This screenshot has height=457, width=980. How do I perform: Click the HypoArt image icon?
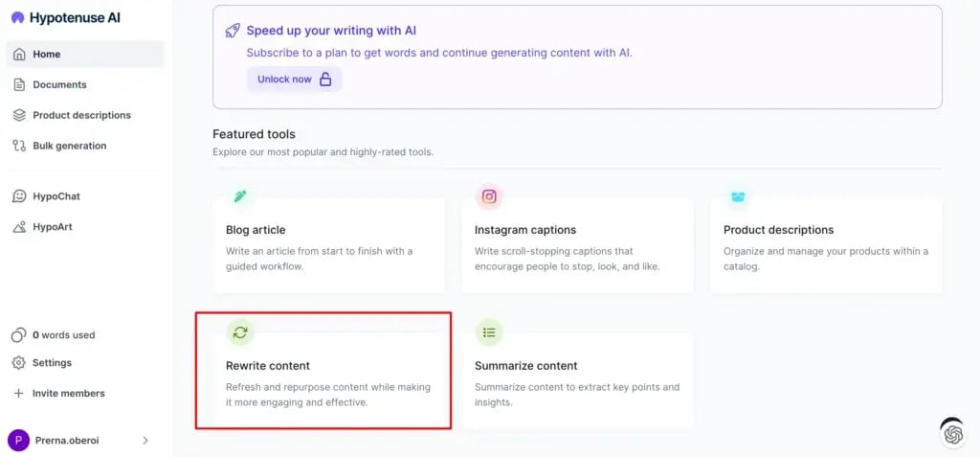coord(19,227)
